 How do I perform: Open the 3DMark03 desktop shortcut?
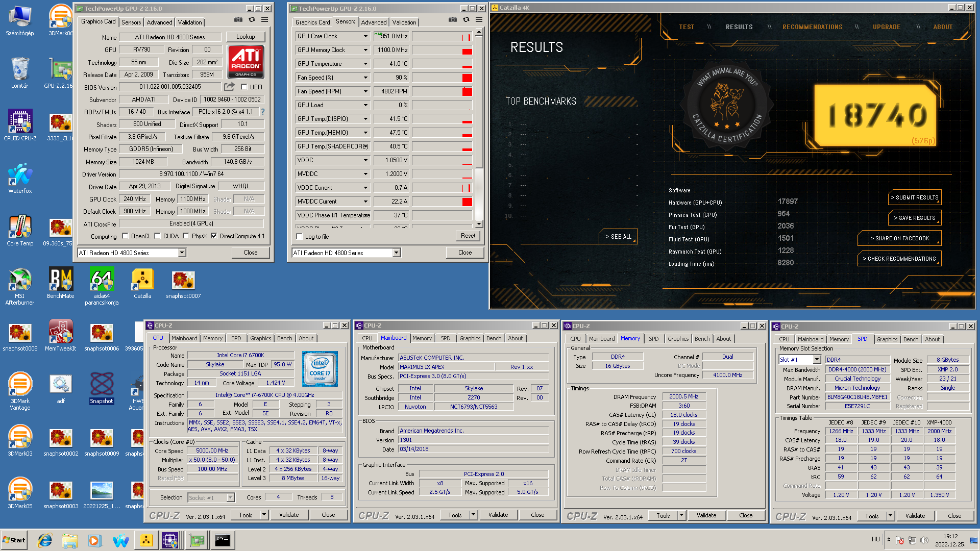click(x=20, y=441)
